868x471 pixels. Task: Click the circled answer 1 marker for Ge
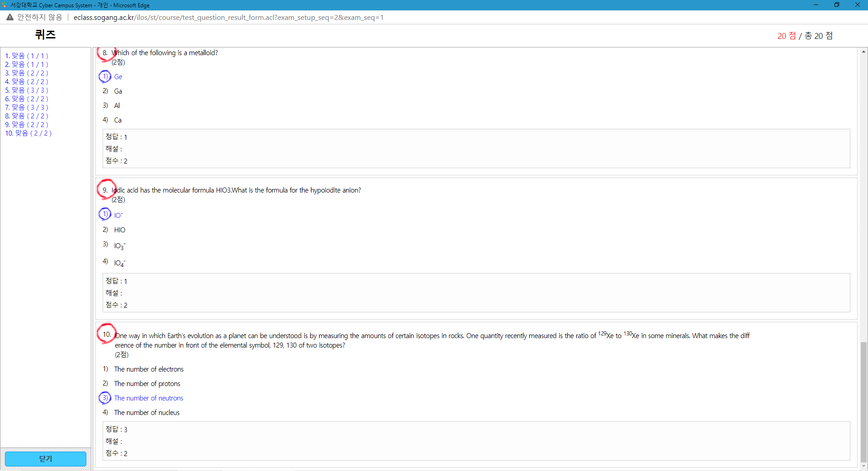105,76
